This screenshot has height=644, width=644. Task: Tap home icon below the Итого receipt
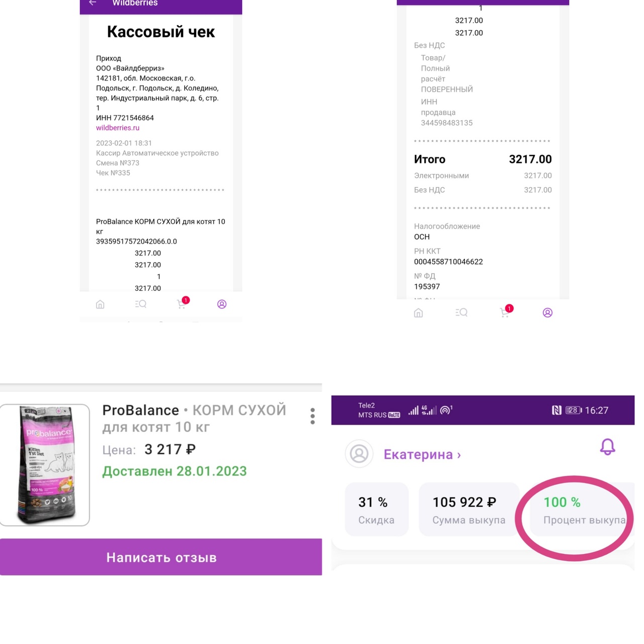click(418, 313)
